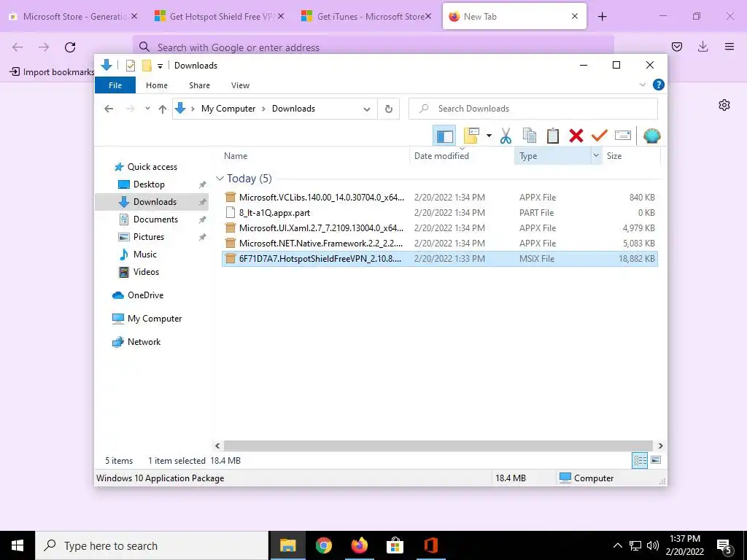Viewport: 747px width, 560px height.
Task: Open Chrome from the taskbar
Action: click(323, 545)
